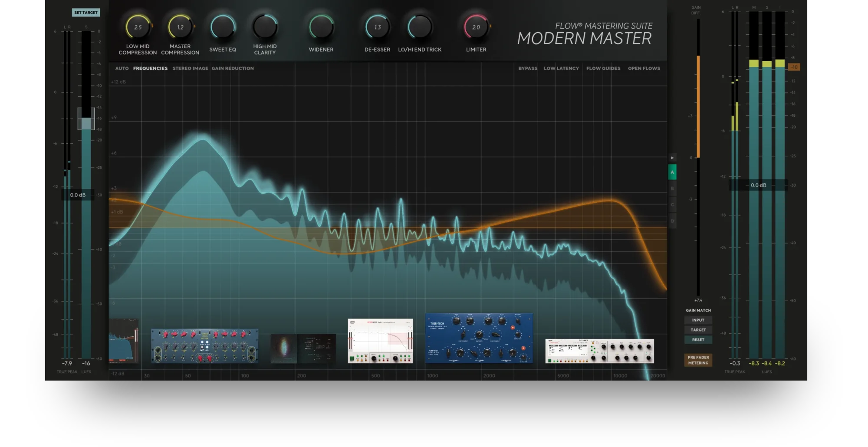Viewport: 868px width, 447px height.
Task: Enable Low Latency mode
Action: 561,69
